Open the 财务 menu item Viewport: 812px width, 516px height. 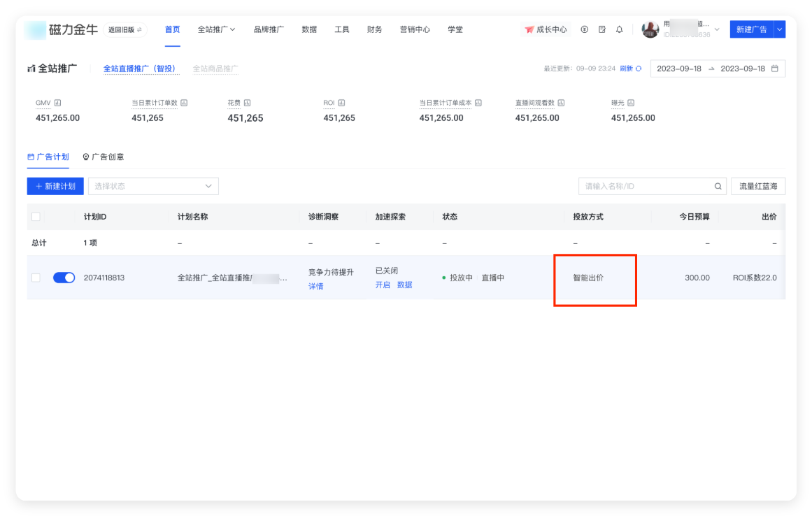pyautogui.click(x=374, y=29)
